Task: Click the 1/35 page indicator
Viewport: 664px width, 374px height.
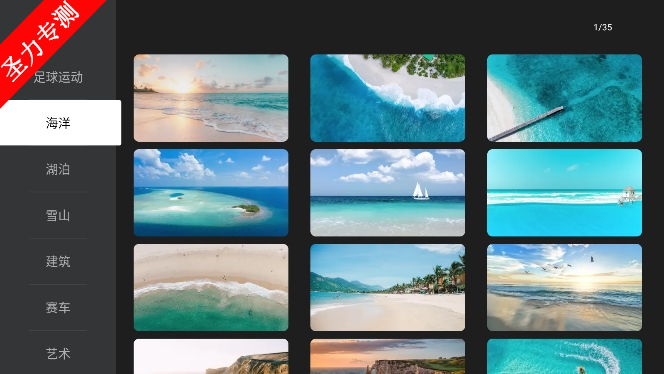Action: coord(603,27)
